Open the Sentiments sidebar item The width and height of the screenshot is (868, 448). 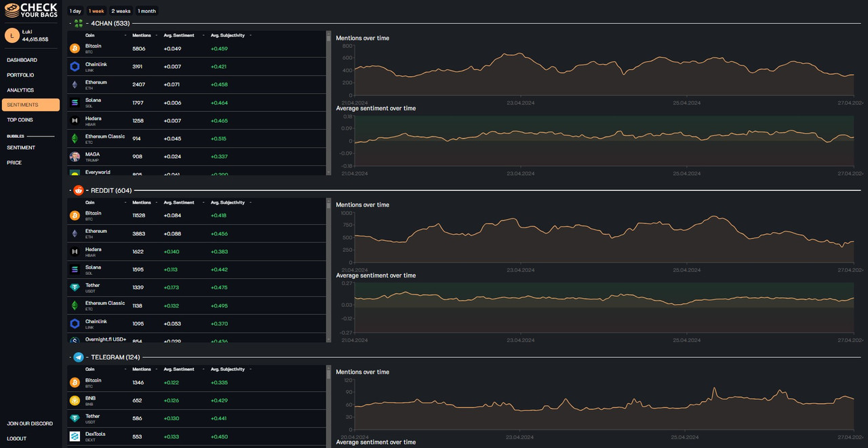point(31,105)
